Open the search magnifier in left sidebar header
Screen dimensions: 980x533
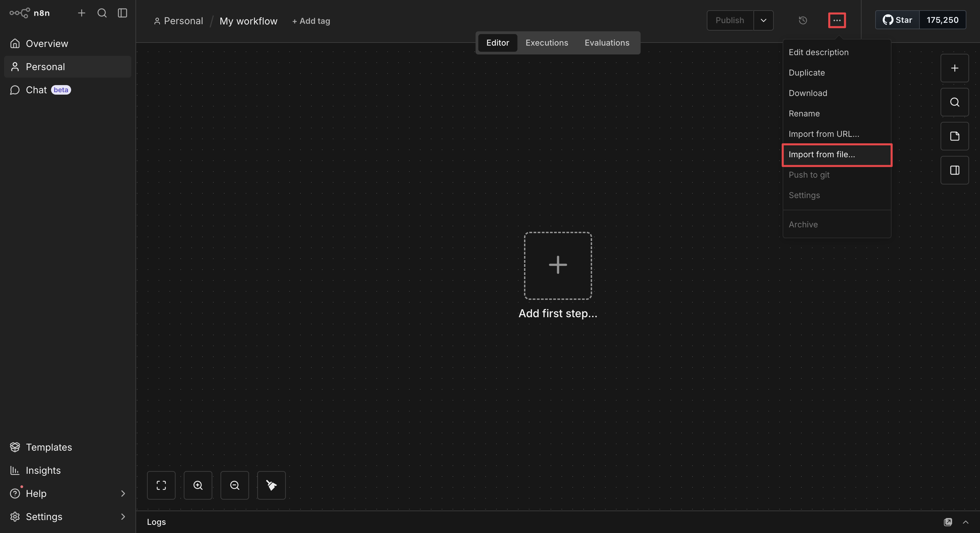click(x=102, y=13)
